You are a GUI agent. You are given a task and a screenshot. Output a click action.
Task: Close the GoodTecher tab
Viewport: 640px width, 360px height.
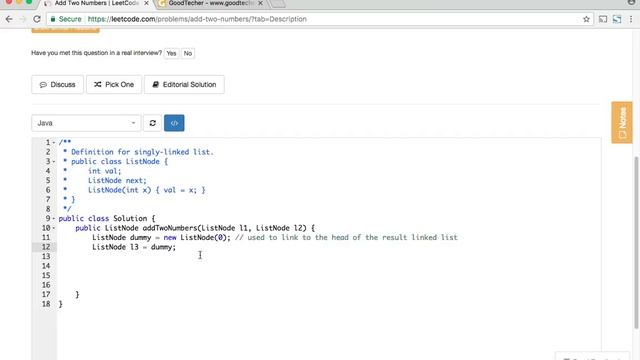point(260,3)
